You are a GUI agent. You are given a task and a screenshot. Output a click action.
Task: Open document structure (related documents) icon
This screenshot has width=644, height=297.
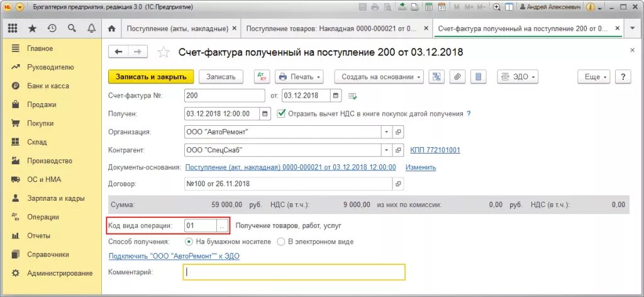pyautogui.click(x=436, y=77)
